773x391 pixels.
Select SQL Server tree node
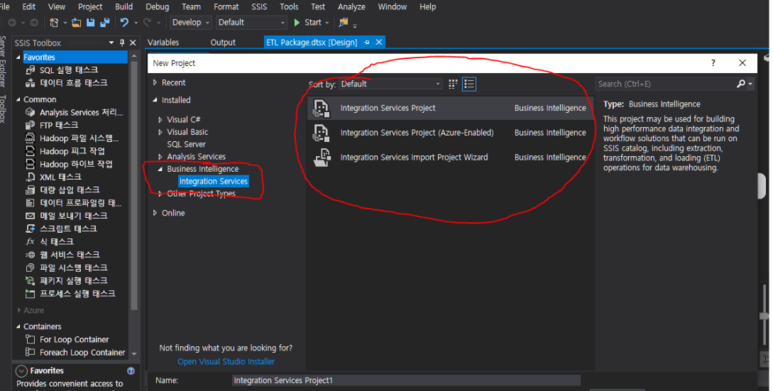[x=186, y=144]
